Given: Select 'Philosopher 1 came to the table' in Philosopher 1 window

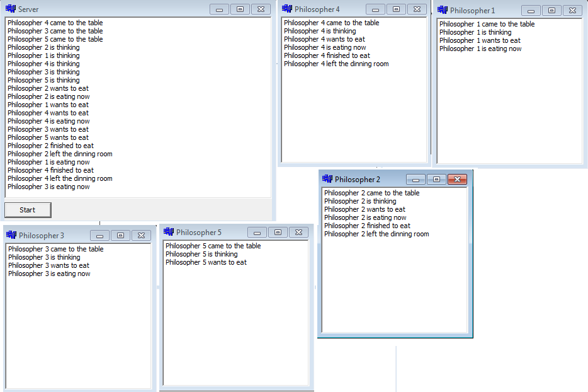Looking at the screenshot, I should [x=487, y=24].
